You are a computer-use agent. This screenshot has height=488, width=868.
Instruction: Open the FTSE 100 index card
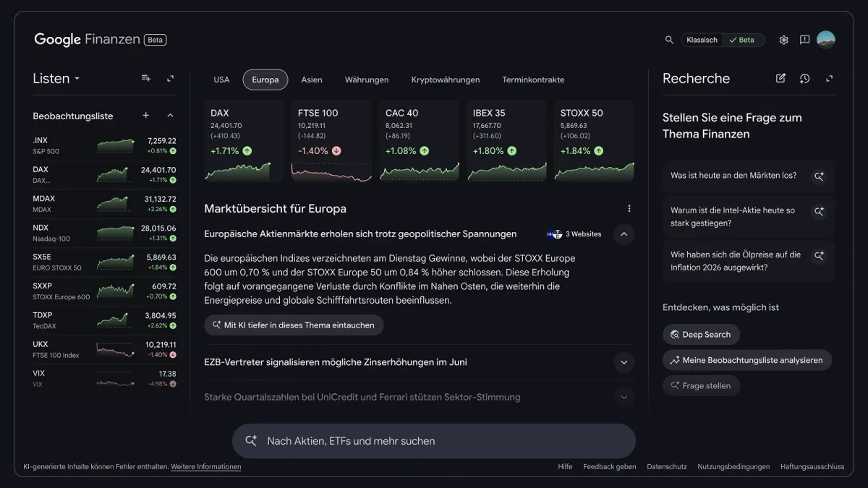pos(331,140)
